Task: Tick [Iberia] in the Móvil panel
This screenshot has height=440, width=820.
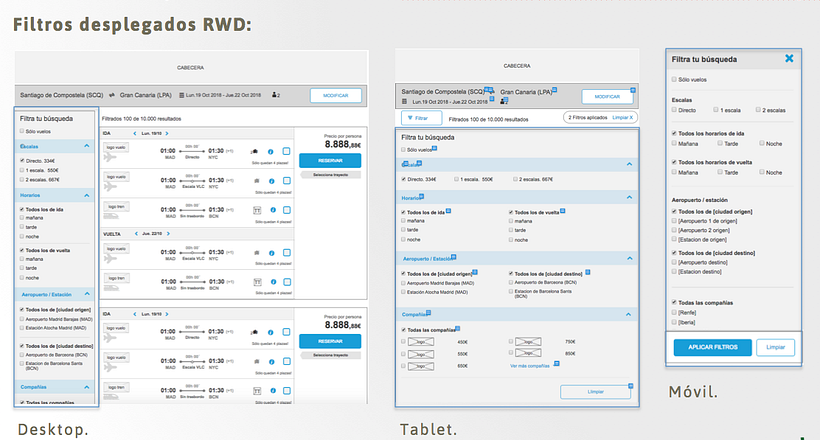Action: tap(674, 322)
